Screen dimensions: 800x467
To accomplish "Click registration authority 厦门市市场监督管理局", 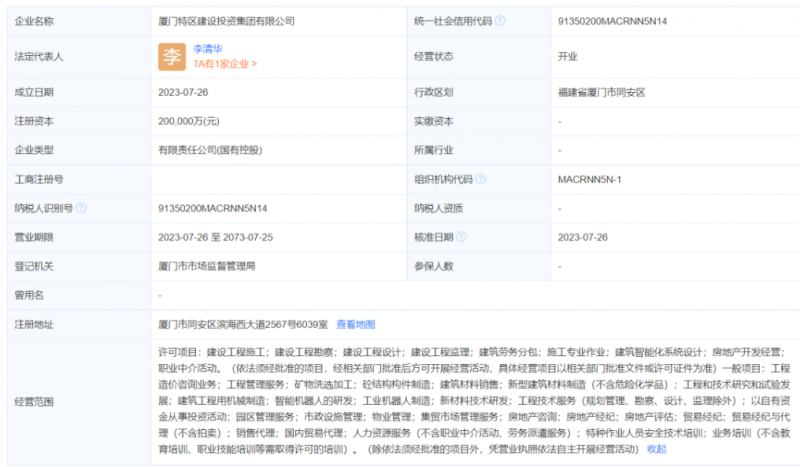I will coord(207,266).
